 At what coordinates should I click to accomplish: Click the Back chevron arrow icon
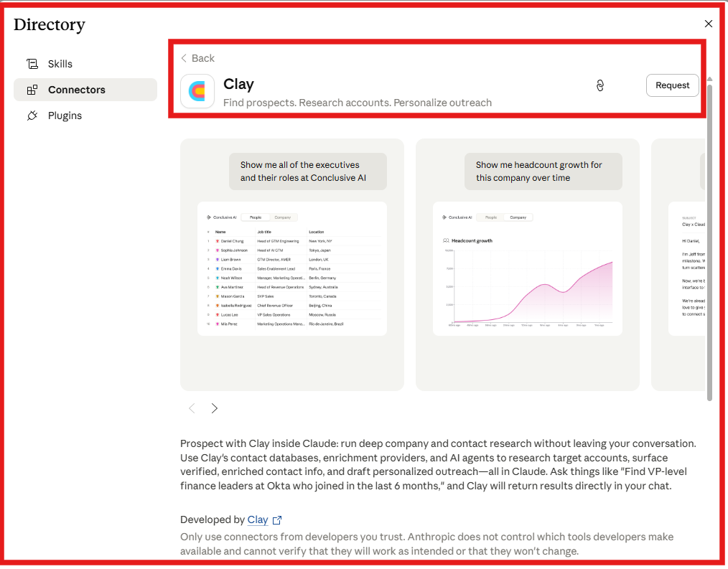pyautogui.click(x=184, y=58)
